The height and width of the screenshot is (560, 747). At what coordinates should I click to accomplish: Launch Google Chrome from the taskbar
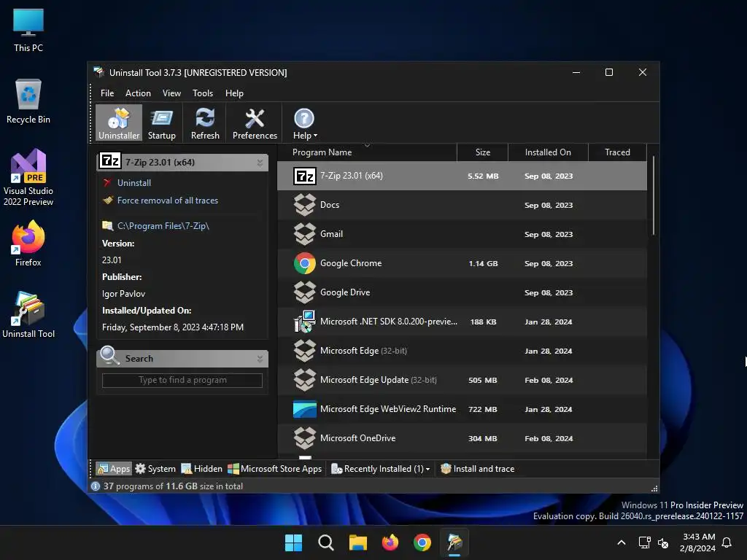(x=422, y=542)
